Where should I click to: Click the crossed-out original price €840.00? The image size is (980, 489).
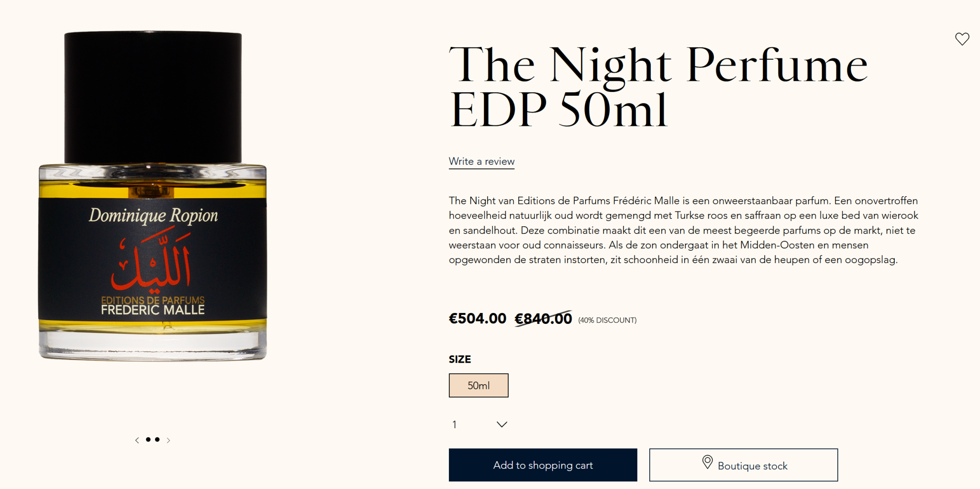(543, 319)
